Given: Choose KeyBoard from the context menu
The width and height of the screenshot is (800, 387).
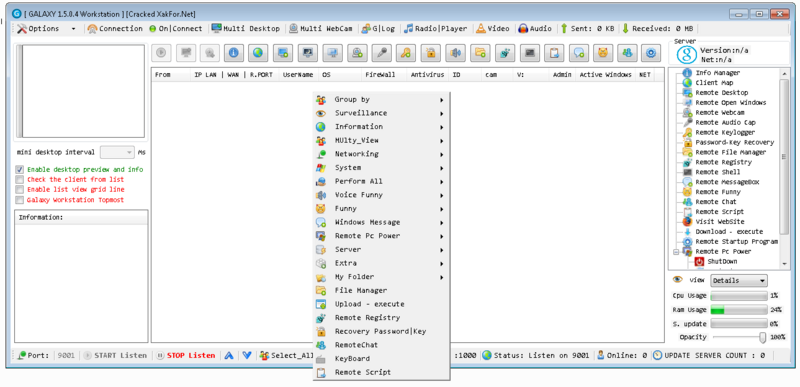Looking at the screenshot, I should click(381, 359).
